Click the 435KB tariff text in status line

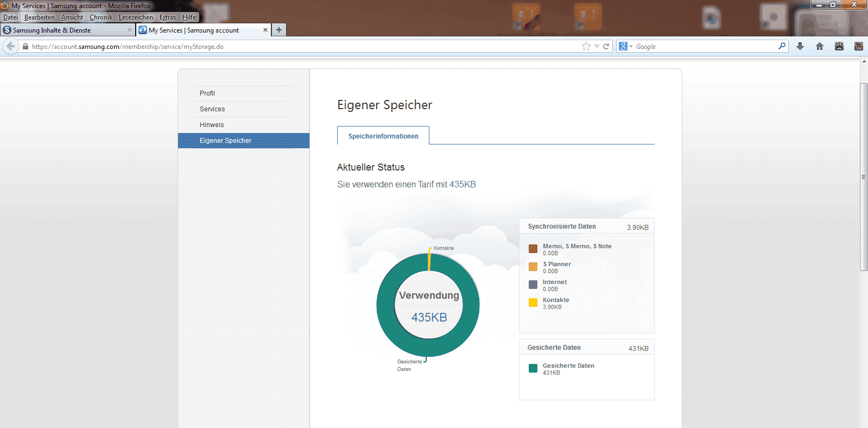click(462, 185)
